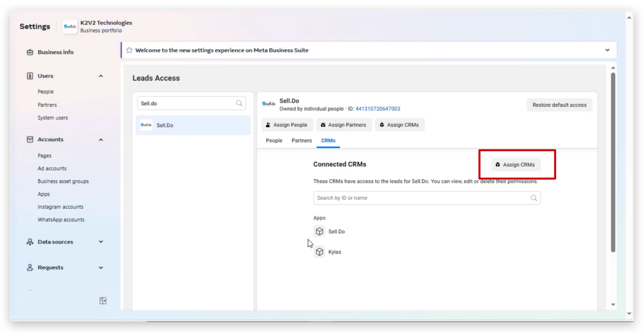Switch to the People tab
This screenshot has height=332, width=644.
tap(274, 140)
